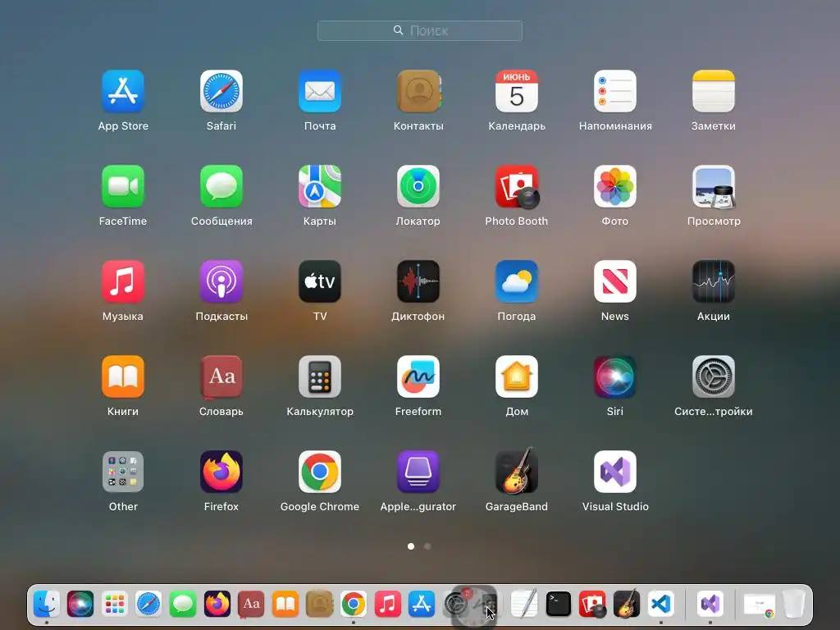The image size is (840, 630).
Task: Open Visual Studio from the Dock
Action: 710,605
